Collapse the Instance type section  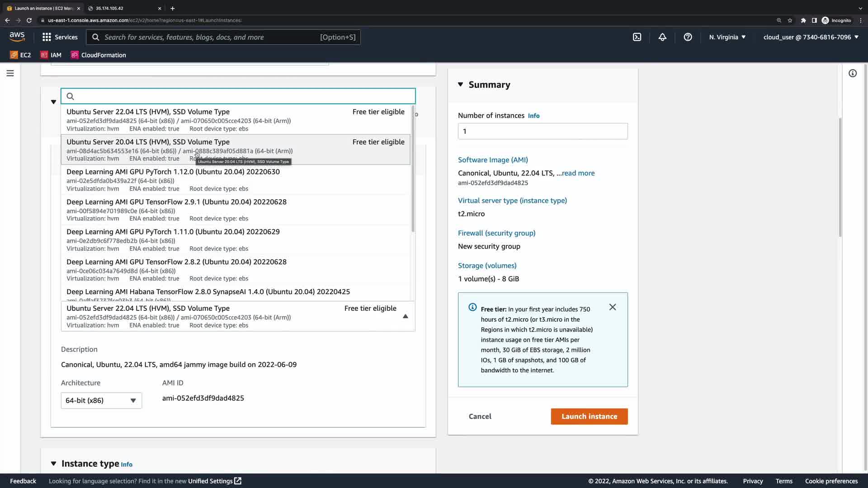pyautogui.click(x=53, y=464)
